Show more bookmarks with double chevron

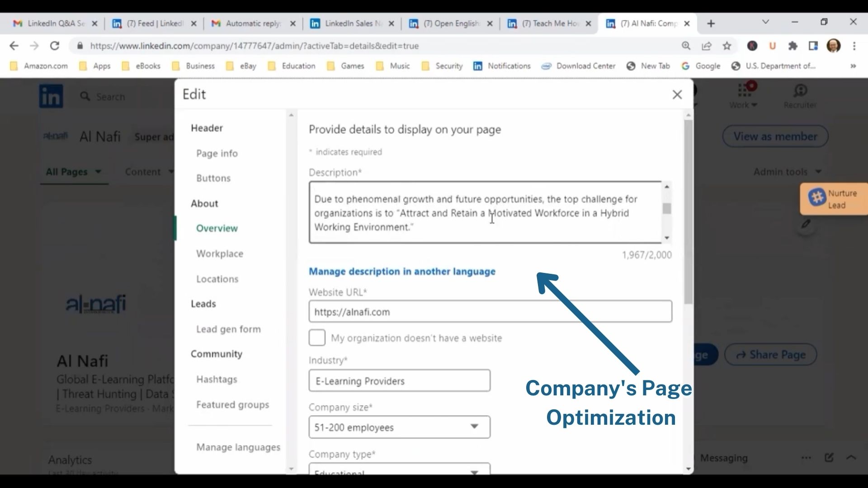(853, 66)
